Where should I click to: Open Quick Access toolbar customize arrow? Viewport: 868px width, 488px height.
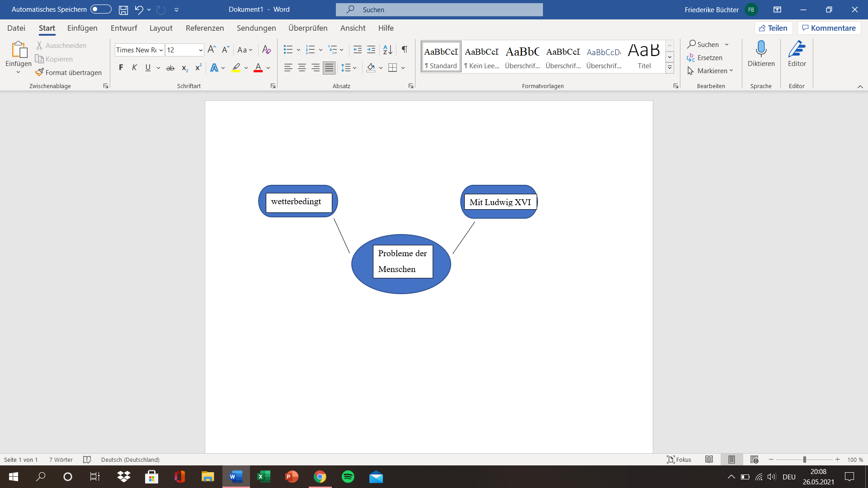coord(177,9)
